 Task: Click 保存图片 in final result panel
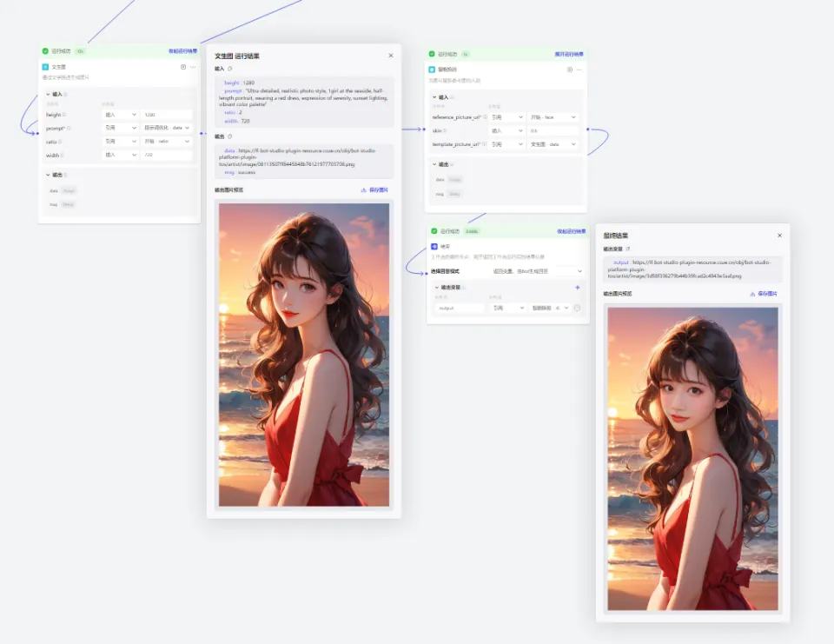click(764, 294)
